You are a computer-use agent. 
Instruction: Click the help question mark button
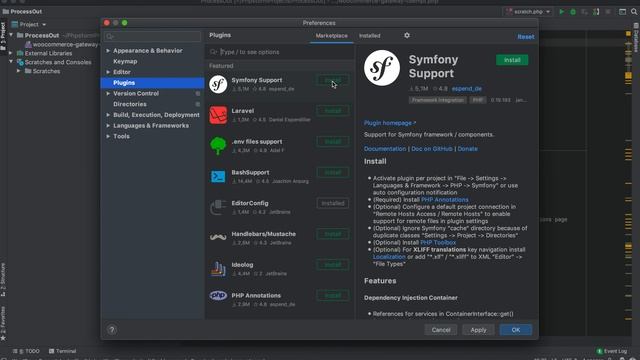click(x=112, y=330)
